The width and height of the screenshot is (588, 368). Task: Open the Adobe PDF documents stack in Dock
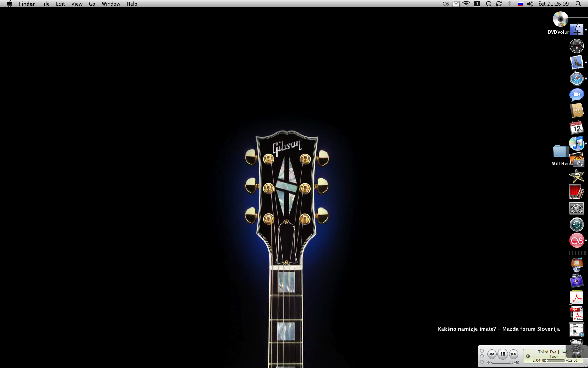(577, 314)
